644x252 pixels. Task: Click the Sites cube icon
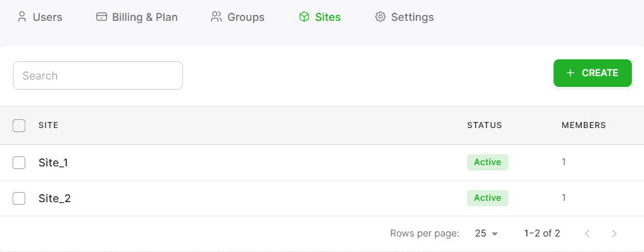pos(304,17)
